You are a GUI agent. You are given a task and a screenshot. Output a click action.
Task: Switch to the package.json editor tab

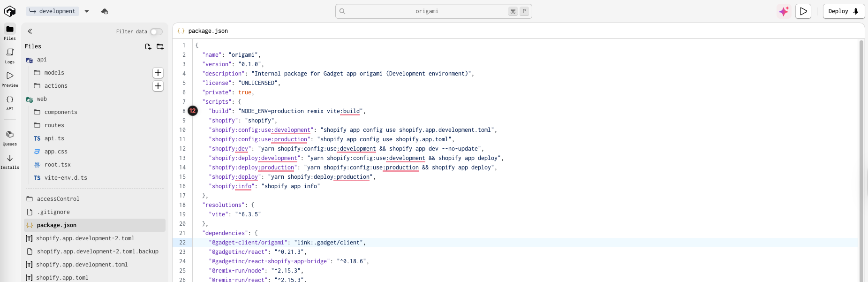click(x=203, y=31)
